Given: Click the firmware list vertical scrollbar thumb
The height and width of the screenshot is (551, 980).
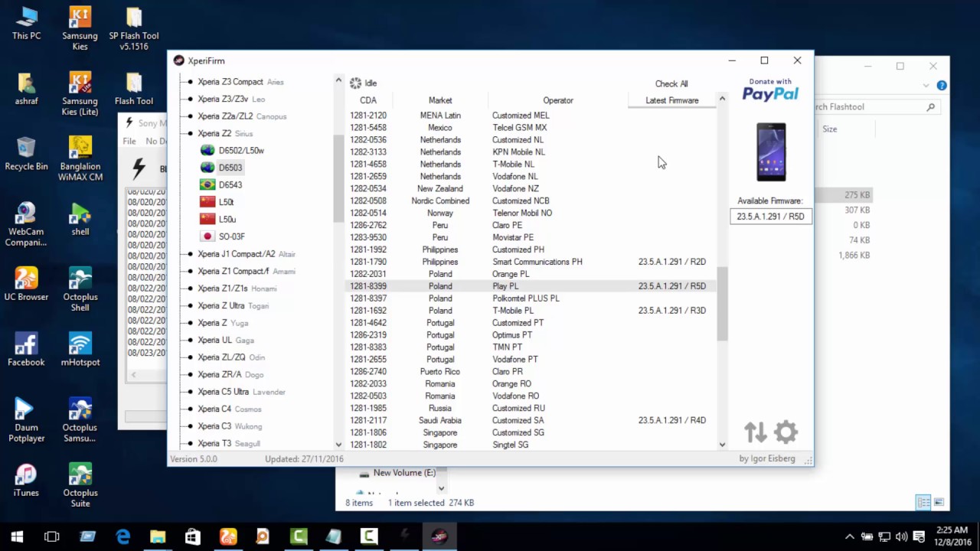Looking at the screenshot, I should 721,303.
